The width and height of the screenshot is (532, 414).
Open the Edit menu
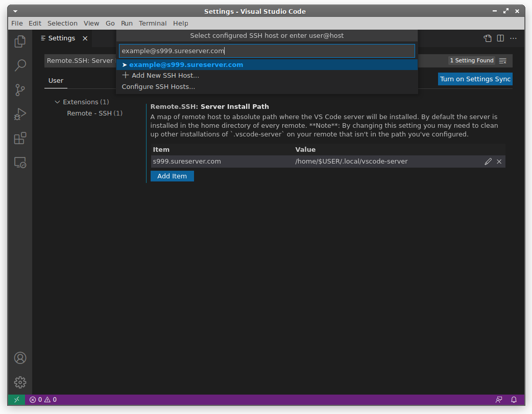coord(35,24)
